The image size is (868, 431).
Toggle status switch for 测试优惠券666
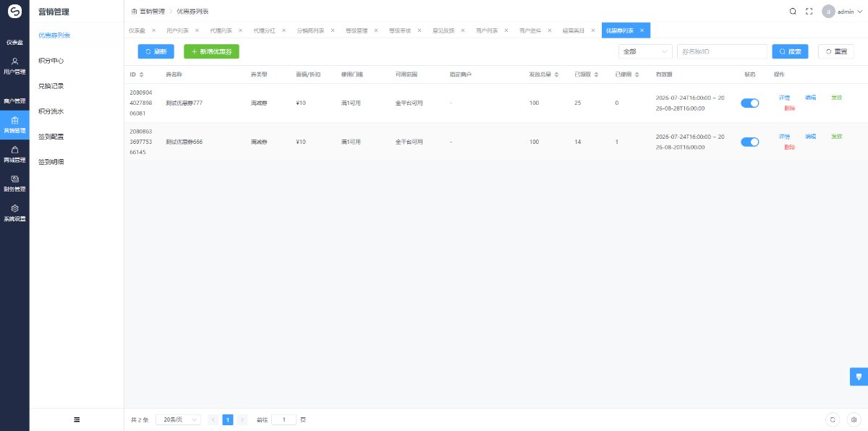click(750, 142)
